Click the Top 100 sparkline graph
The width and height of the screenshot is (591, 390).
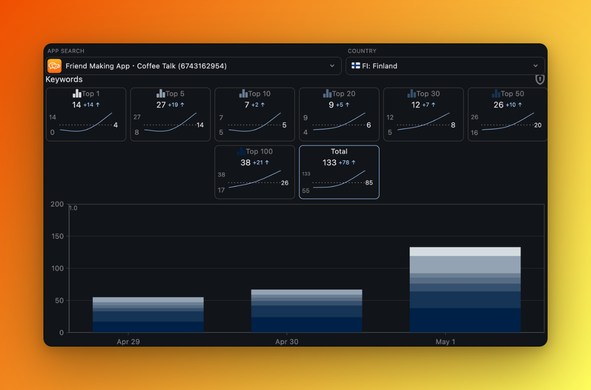[x=255, y=179]
